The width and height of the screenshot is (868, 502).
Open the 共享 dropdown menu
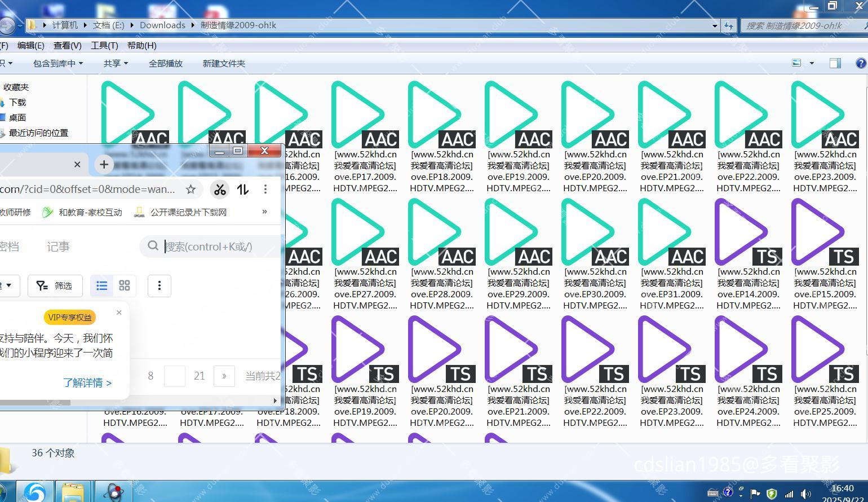116,63
